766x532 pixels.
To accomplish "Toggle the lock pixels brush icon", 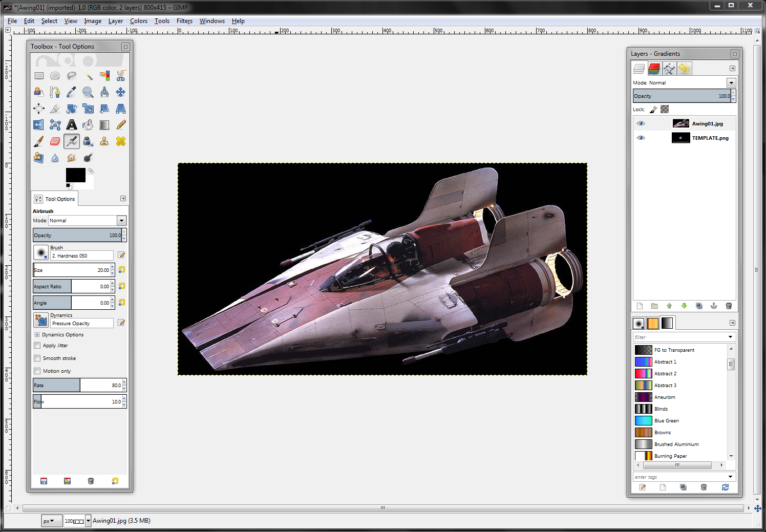I will [653, 110].
